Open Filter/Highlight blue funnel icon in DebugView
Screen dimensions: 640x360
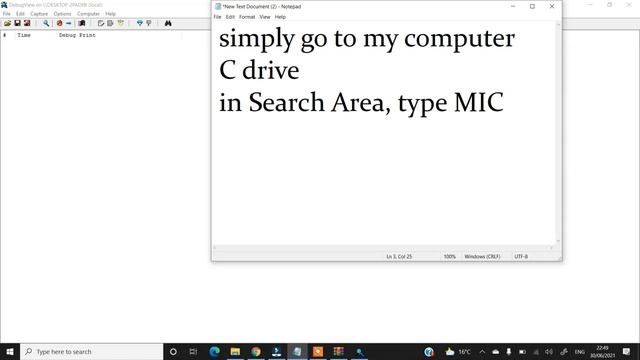click(140, 23)
